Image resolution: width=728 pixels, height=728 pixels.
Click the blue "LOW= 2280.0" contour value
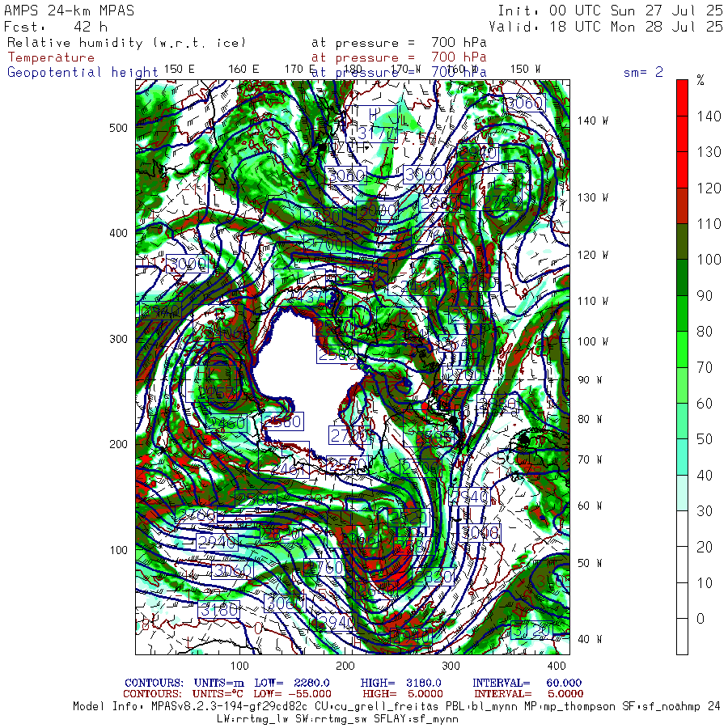(291, 683)
